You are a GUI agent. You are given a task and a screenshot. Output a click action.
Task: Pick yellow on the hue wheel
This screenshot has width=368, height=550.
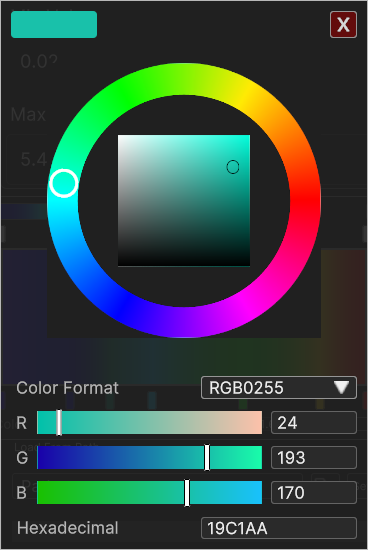pos(245,95)
